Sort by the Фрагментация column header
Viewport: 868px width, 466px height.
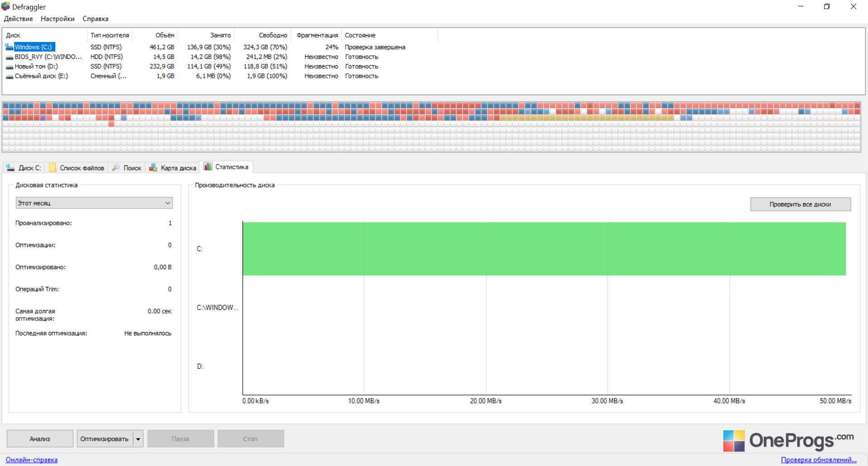pyautogui.click(x=316, y=35)
